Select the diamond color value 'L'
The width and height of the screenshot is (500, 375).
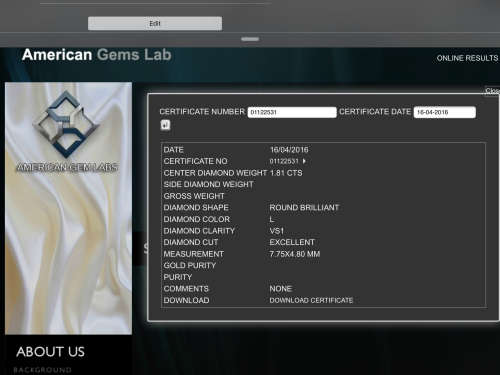[x=272, y=219]
